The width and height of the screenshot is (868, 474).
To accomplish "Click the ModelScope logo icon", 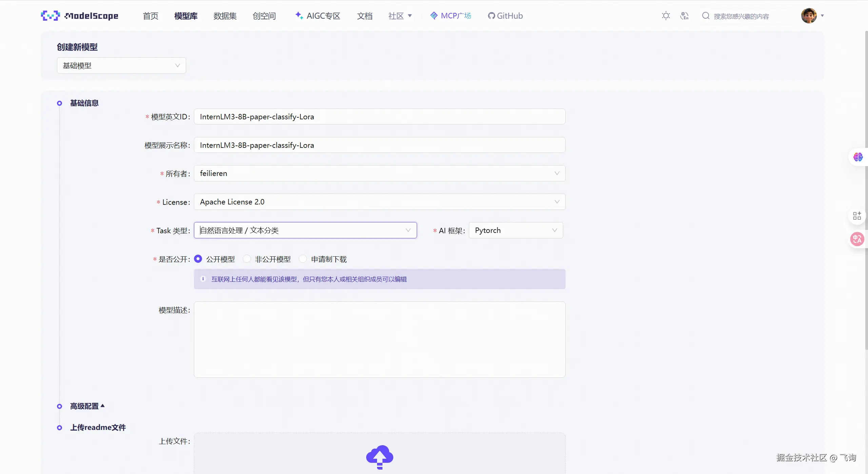I will pos(50,16).
